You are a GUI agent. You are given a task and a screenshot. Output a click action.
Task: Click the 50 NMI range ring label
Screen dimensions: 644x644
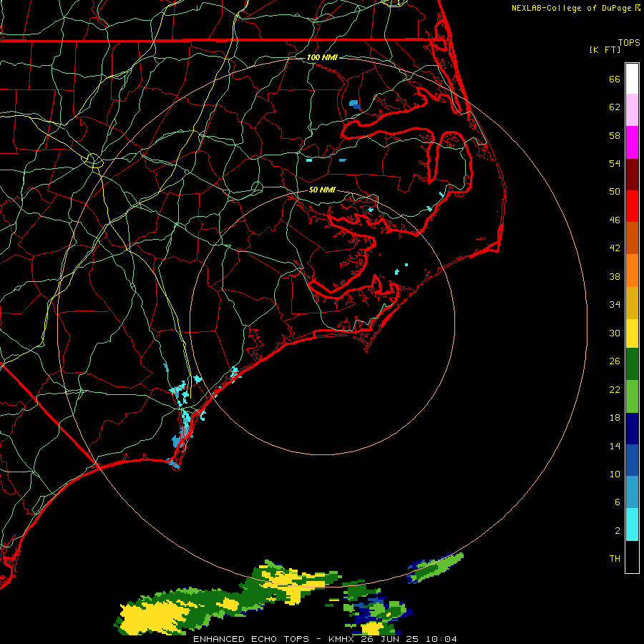click(x=322, y=190)
